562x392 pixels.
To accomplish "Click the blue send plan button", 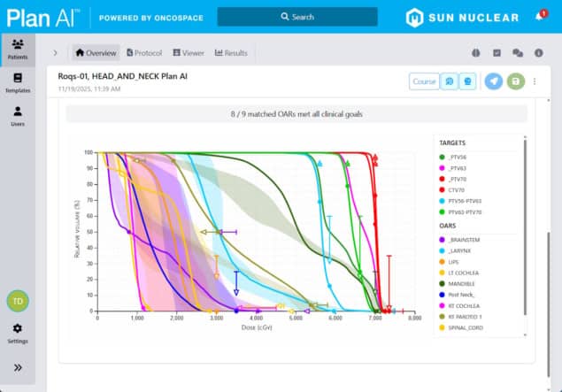I will [x=493, y=81].
